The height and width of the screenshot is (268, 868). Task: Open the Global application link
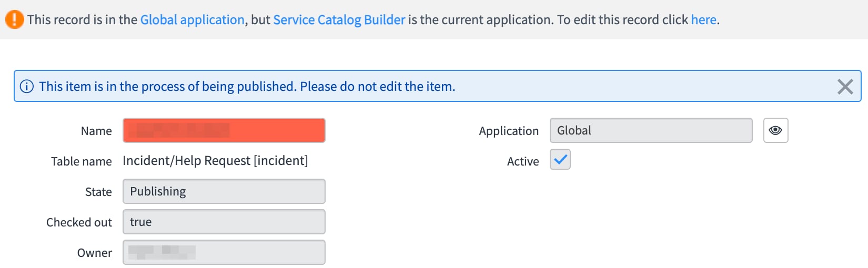192,20
